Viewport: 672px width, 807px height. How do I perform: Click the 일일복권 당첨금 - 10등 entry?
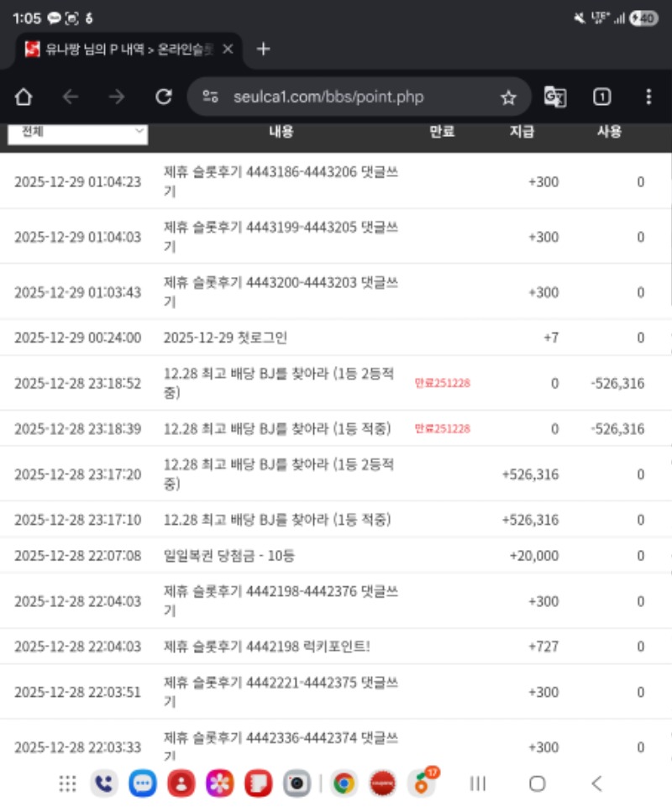[x=229, y=556]
